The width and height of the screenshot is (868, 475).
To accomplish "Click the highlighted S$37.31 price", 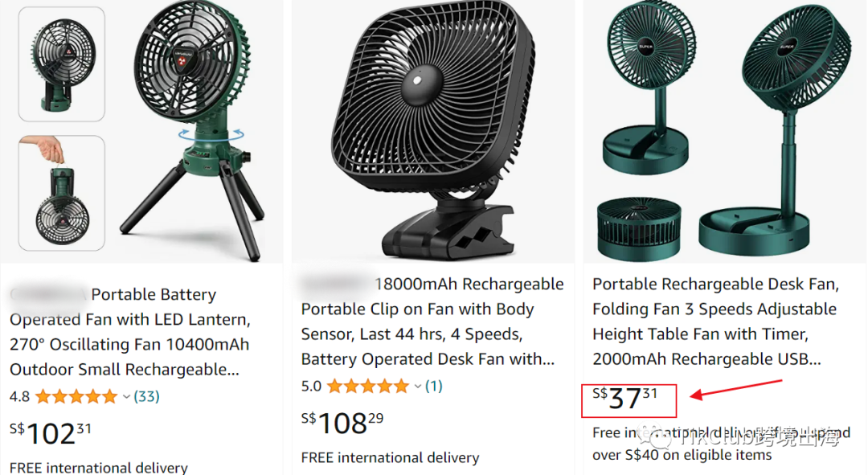I will pos(625,398).
